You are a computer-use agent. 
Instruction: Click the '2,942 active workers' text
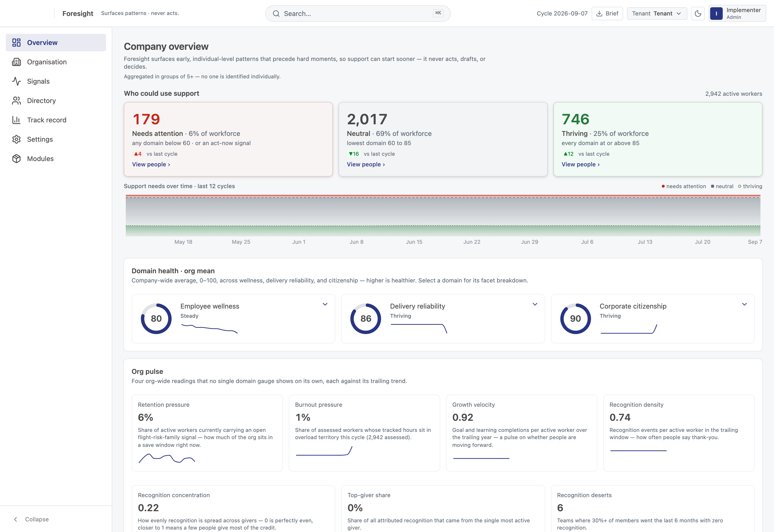(734, 94)
